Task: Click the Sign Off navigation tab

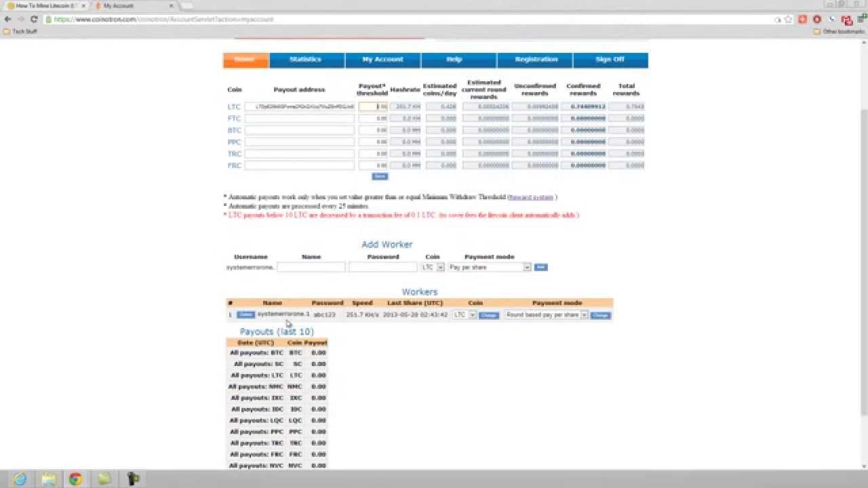Action: (610, 60)
